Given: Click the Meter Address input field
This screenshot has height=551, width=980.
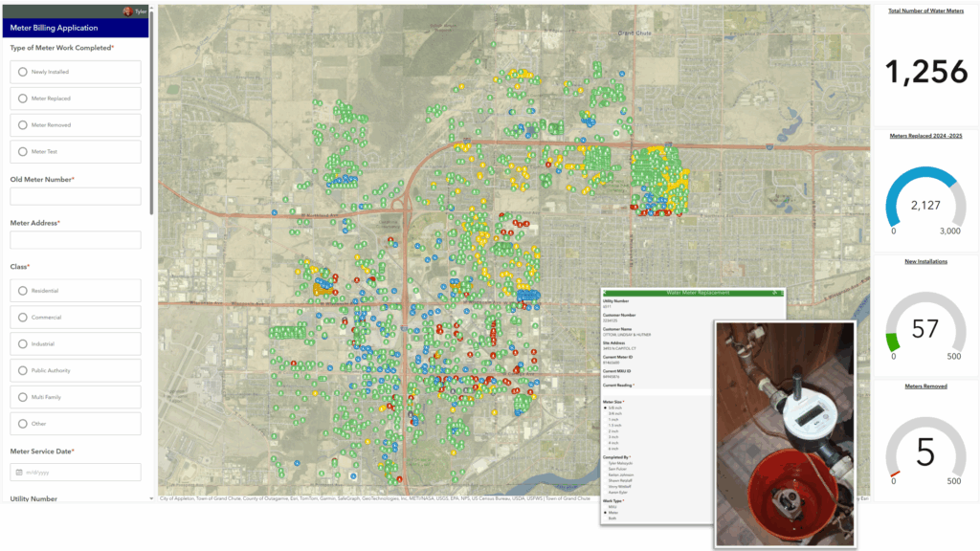Looking at the screenshot, I should [x=76, y=240].
